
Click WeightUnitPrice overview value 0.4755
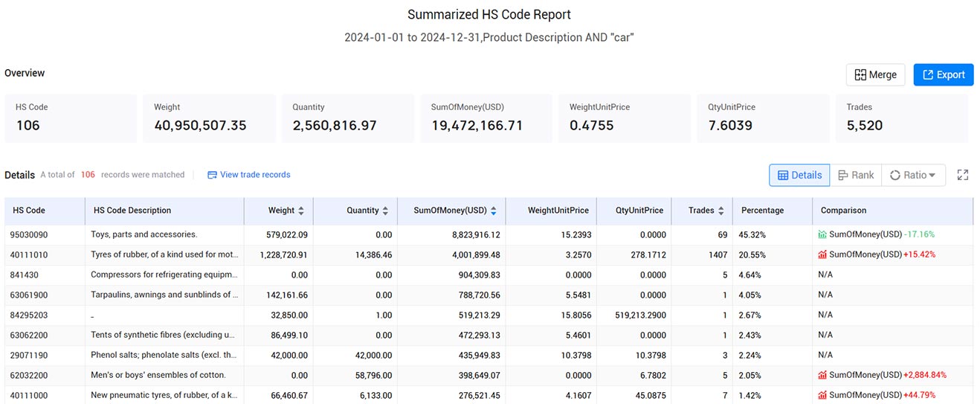click(x=592, y=126)
